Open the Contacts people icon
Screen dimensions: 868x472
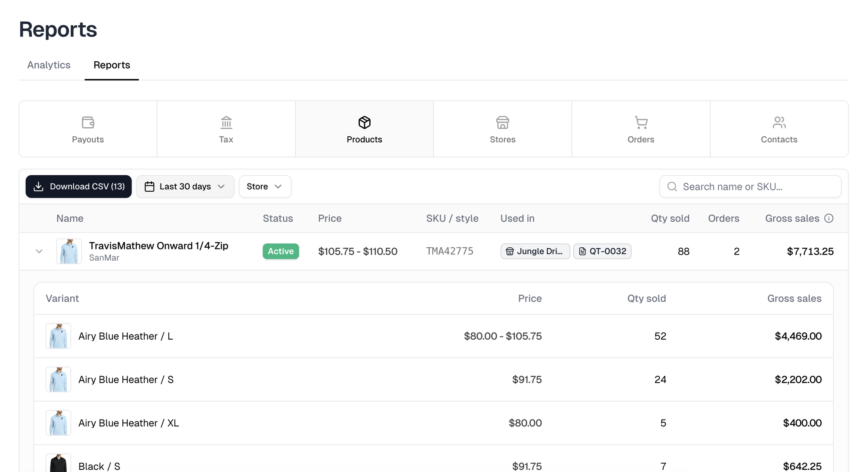[x=779, y=122]
